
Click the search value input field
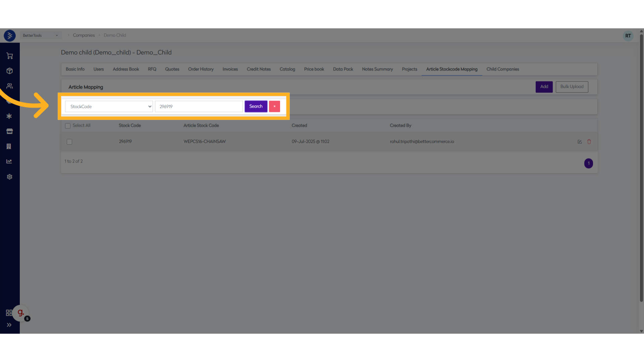199,107
